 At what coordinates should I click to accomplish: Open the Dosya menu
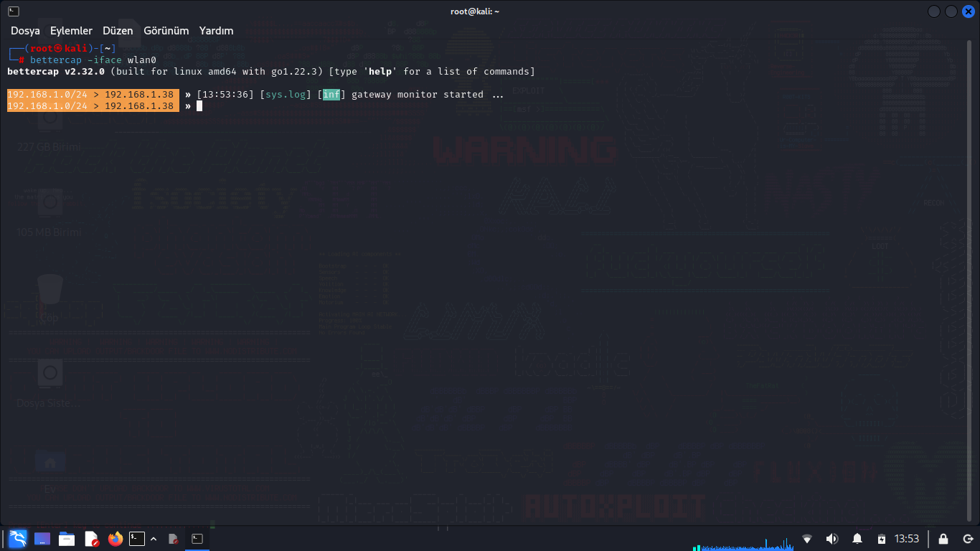(25, 31)
